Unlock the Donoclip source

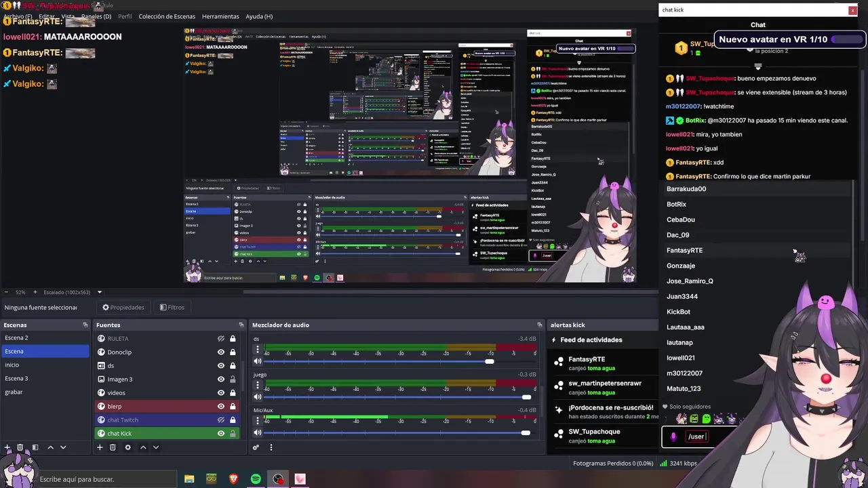(233, 352)
